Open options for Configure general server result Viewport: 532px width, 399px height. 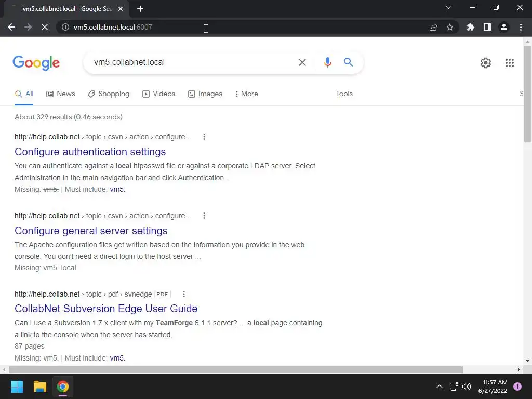tap(204, 216)
